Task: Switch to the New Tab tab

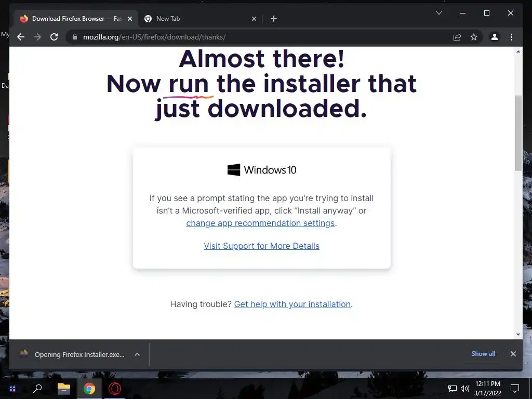Action: click(x=200, y=19)
